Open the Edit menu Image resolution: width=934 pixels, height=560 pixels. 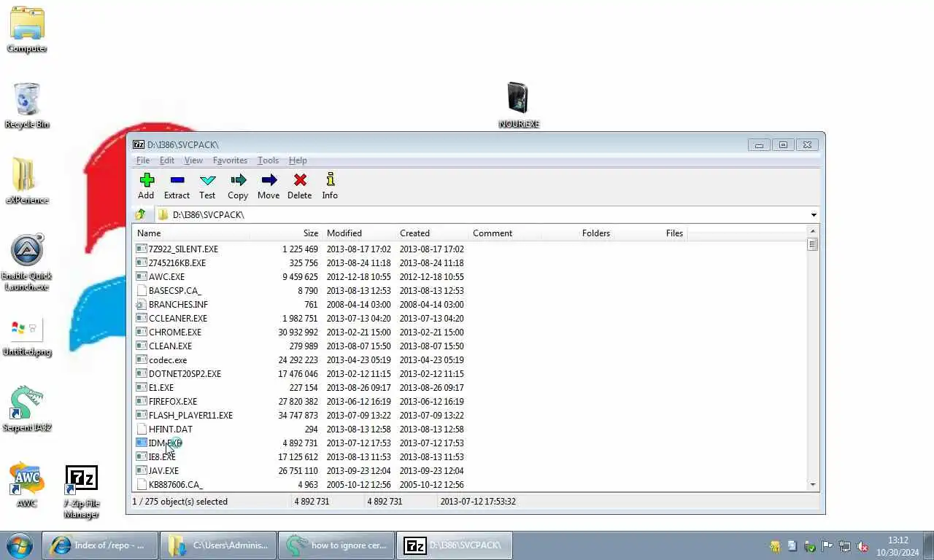coord(167,160)
